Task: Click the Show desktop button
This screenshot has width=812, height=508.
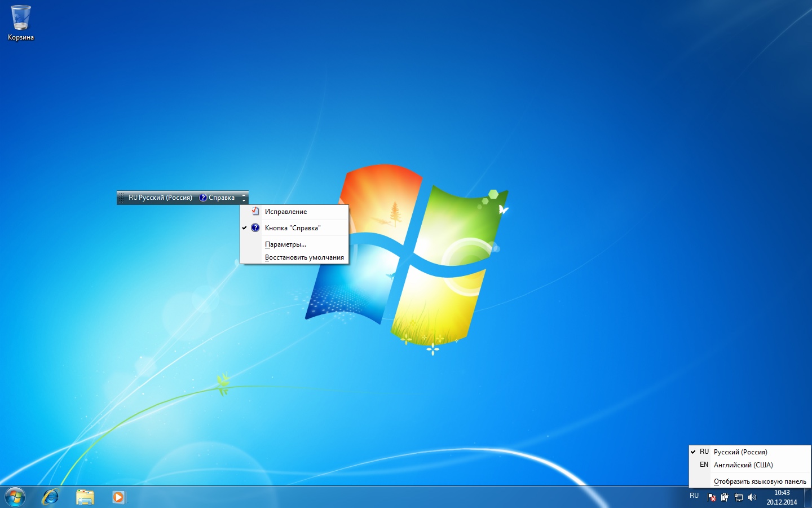Action: pyautogui.click(x=808, y=497)
